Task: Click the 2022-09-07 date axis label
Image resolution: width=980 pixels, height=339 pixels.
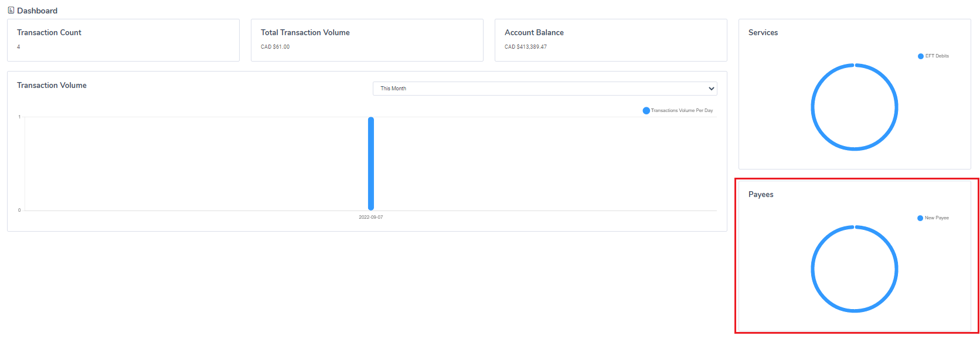Action: [x=371, y=218]
